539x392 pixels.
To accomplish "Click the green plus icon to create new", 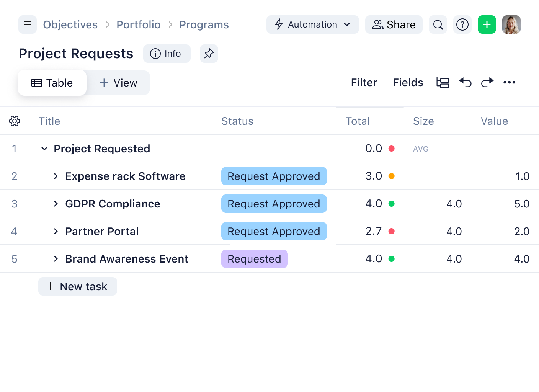I will [x=487, y=24].
